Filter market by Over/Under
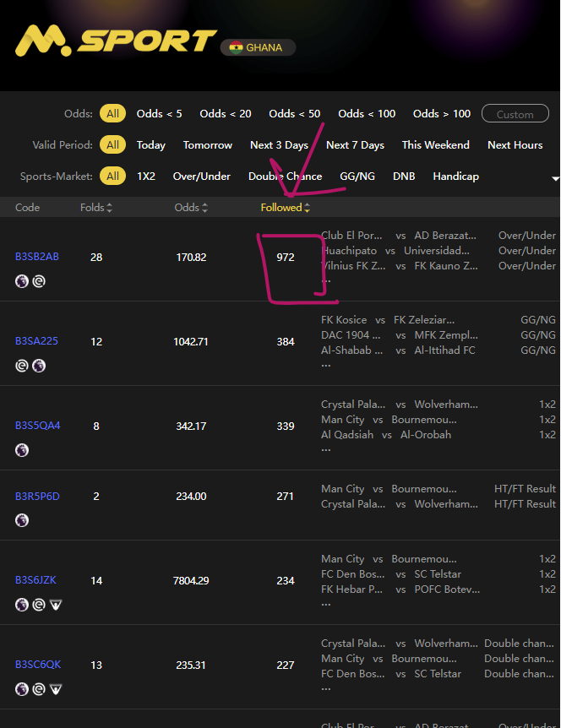This screenshot has height=728, width=561. coord(202,176)
